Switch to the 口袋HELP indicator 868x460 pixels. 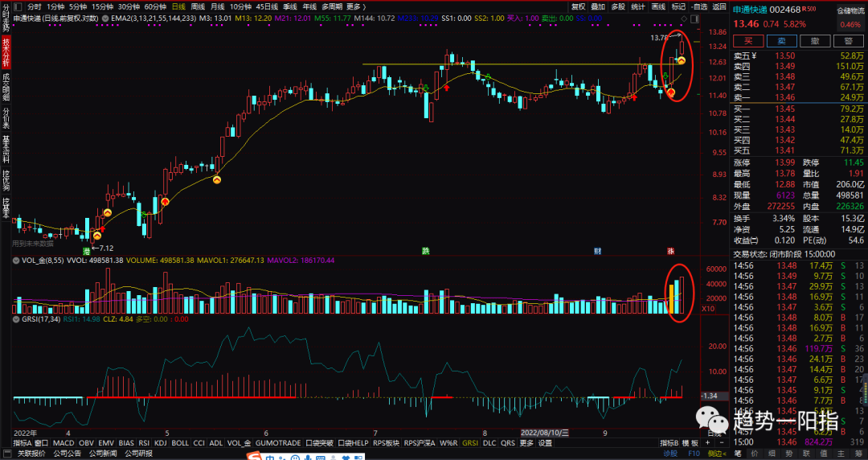click(x=353, y=443)
